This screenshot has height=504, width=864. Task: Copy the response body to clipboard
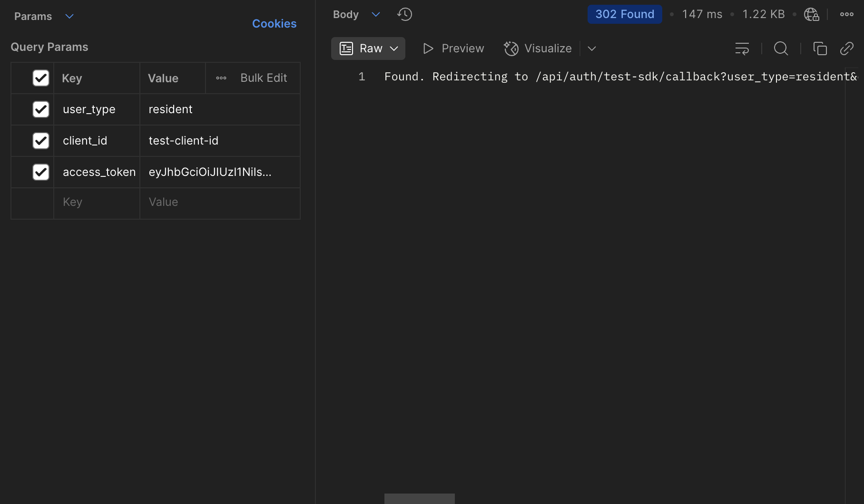coord(820,48)
